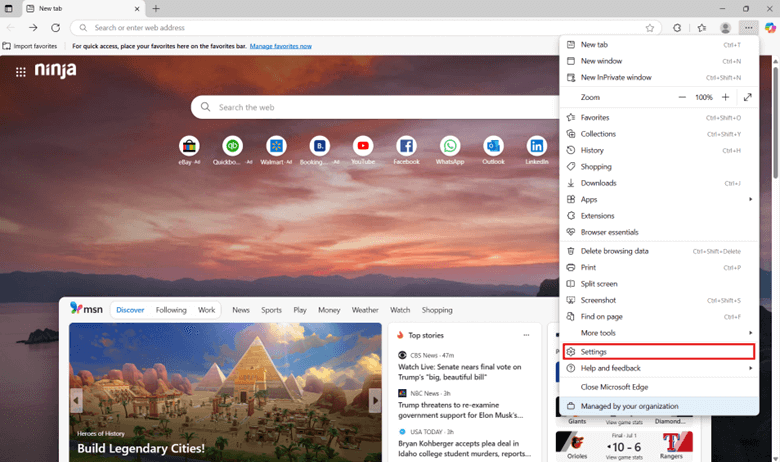Click the zoom out minus button
The height and width of the screenshot is (462, 780).
(682, 97)
